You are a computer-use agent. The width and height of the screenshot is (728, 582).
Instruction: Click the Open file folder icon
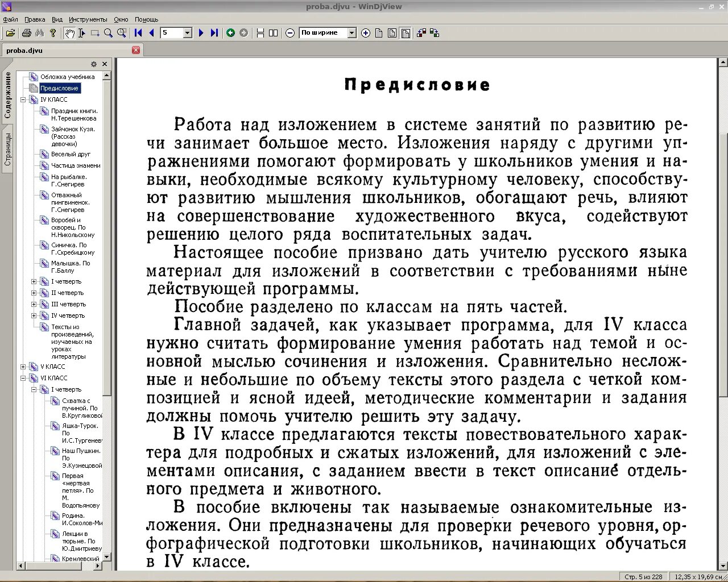(x=10, y=33)
